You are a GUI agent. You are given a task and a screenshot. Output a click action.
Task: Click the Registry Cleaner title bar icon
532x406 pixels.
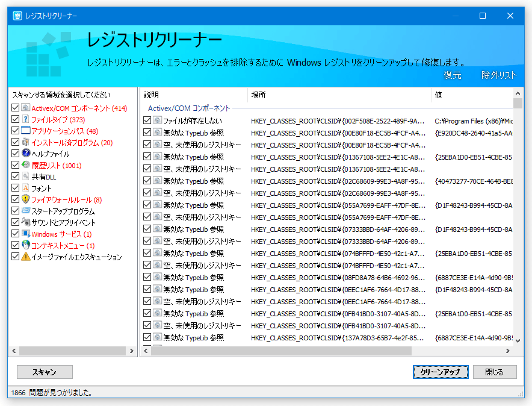click(x=17, y=16)
